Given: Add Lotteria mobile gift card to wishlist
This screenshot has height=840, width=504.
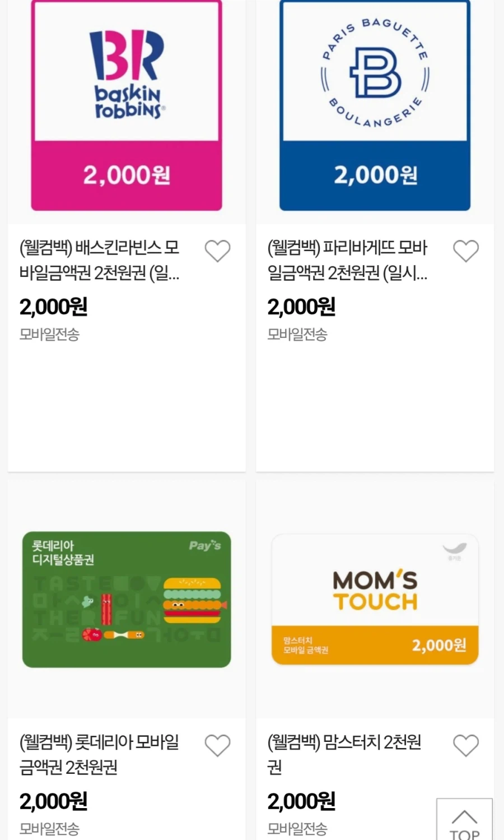Looking at the screenshot, I should (218, 746).
